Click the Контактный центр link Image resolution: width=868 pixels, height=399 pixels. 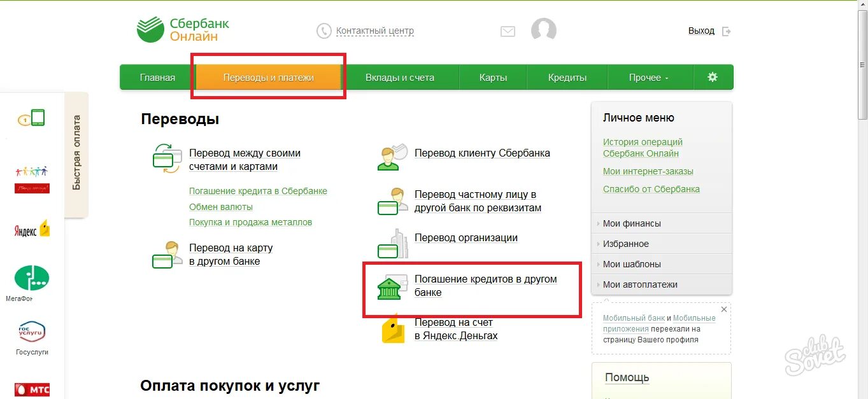tap(375, 31)
